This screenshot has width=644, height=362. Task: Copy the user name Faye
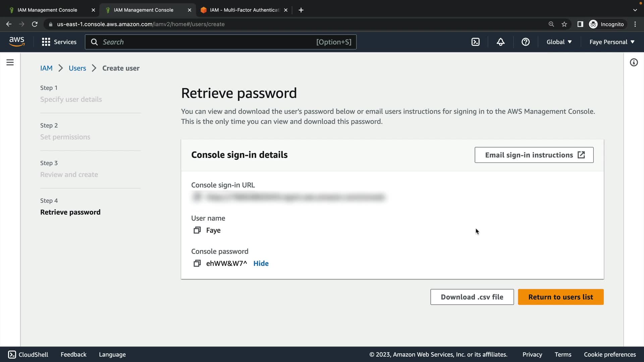(x=197, y=230)
